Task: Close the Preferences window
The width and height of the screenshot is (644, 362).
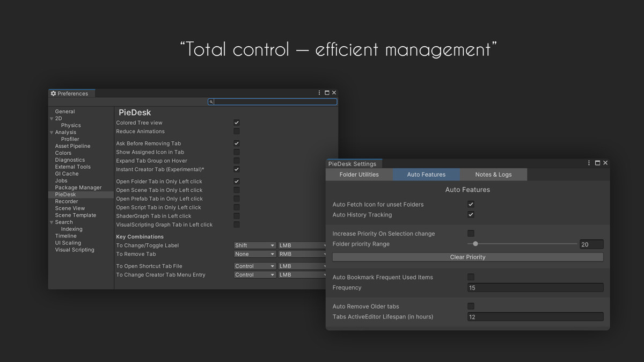Action: coord(334,93)
